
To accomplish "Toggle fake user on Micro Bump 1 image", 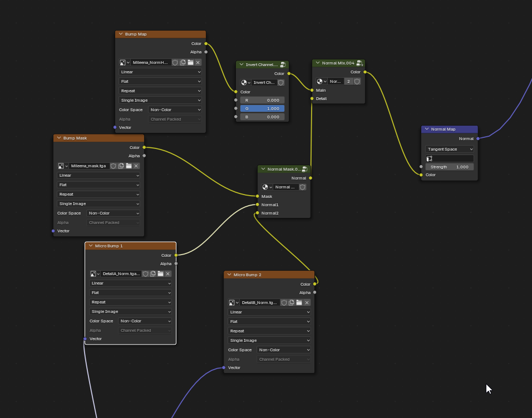I will tap(146, 273).
